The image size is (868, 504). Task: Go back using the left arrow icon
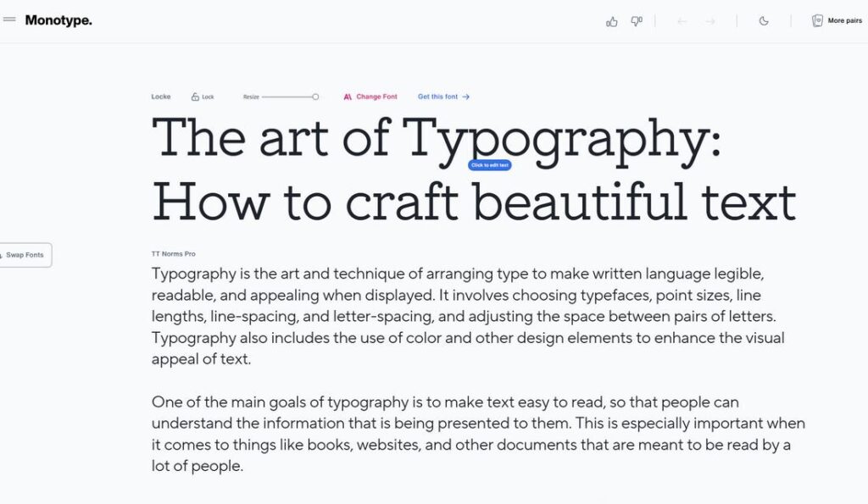682,20
